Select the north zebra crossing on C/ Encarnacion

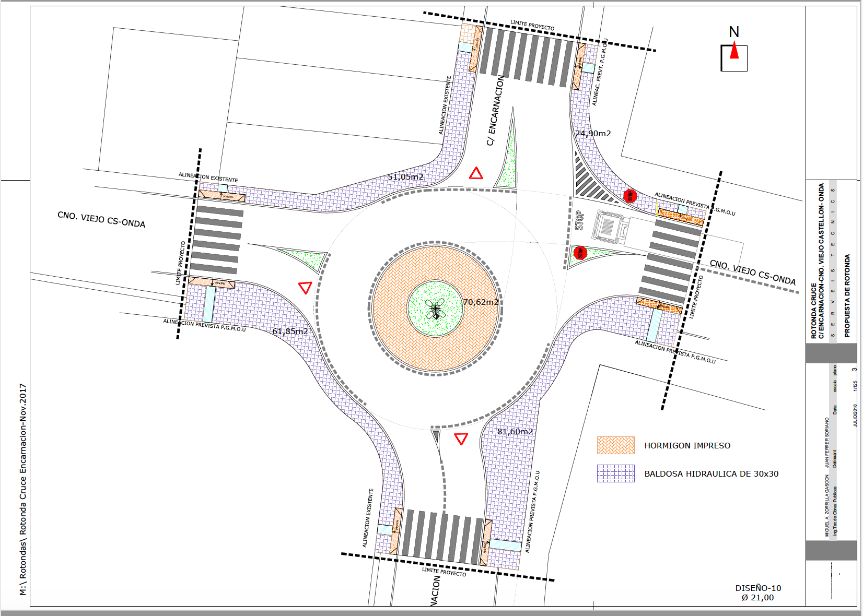(x=527, y=56)
